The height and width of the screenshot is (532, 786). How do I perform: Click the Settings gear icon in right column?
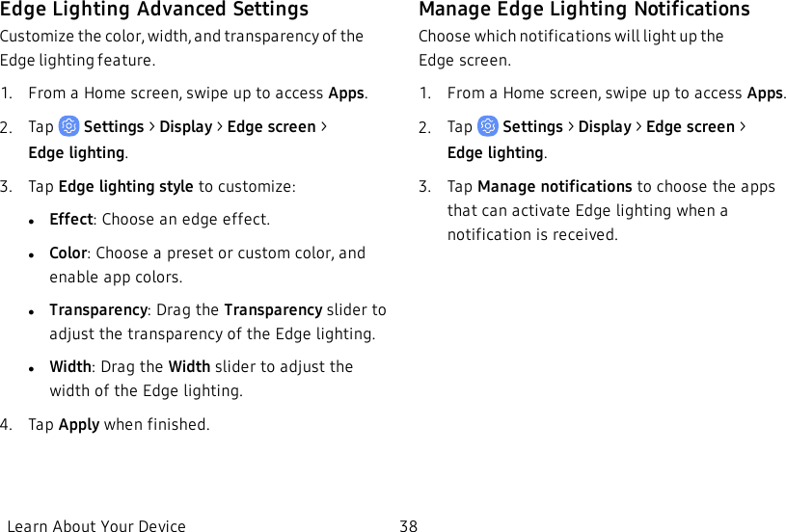488,126
